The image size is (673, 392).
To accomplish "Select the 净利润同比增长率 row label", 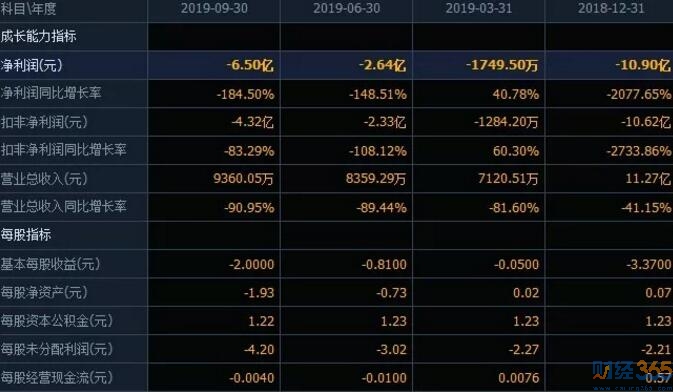I will pyautogui.click(x=51, y=93).
